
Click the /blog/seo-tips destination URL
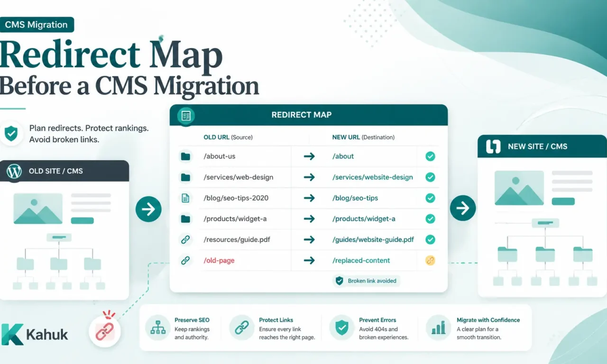(x=355, y=198)
